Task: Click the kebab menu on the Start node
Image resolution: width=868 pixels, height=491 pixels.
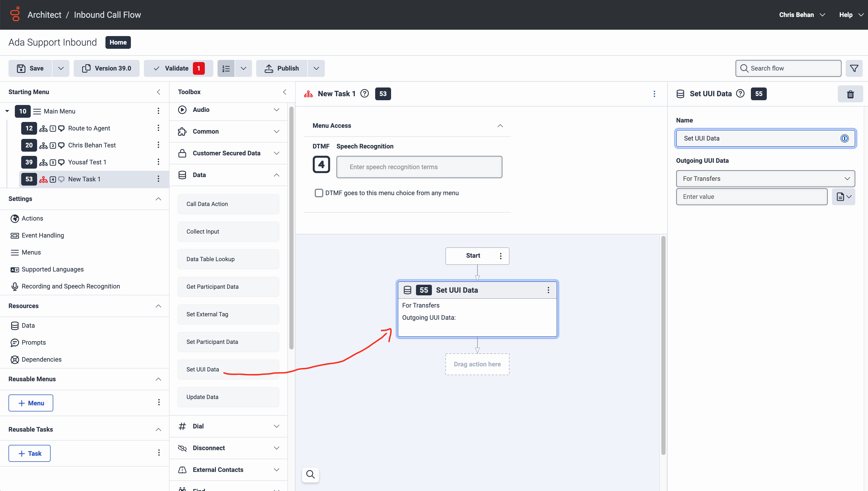Action: (x=501, y=256)
